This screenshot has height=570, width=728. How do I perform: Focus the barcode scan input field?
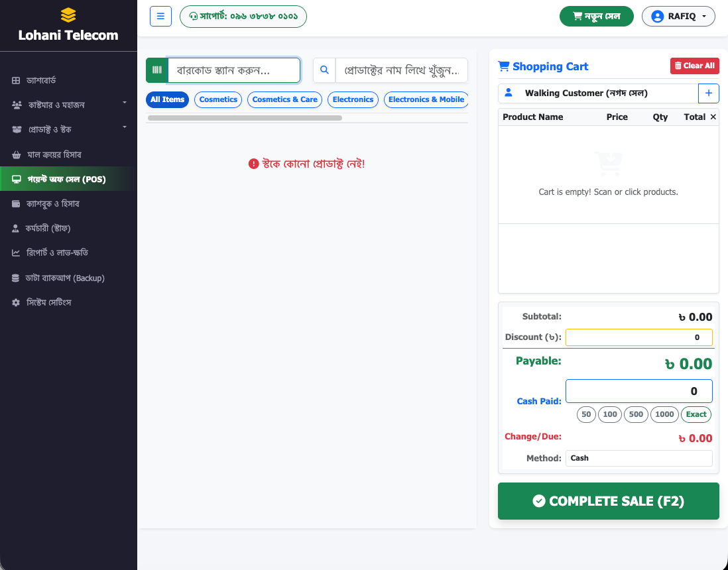pos(234,70)
